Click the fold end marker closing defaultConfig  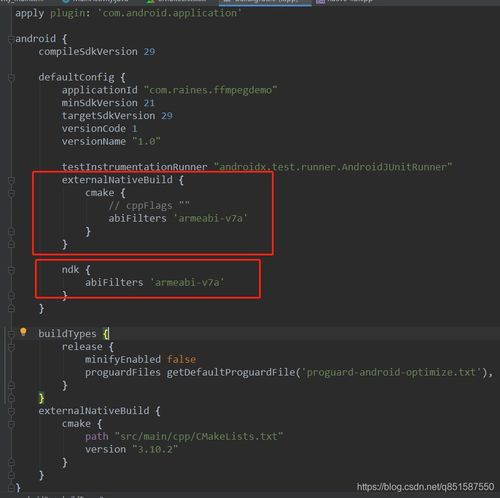tap(11, 309)
